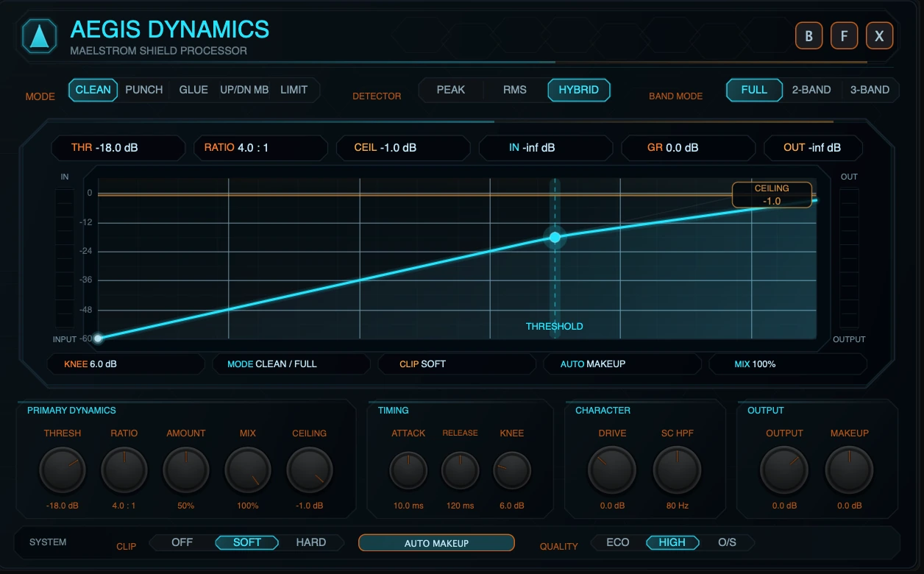
Task: Click the ATTACK knob
Action: point(408,471)
